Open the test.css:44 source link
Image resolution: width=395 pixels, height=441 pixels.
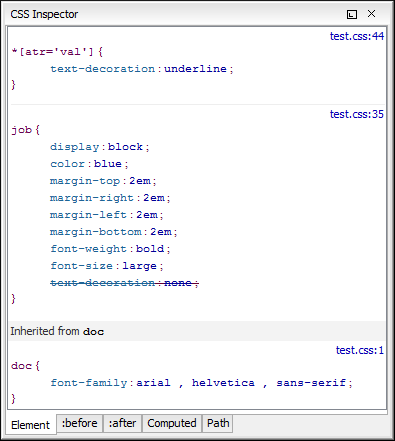tap(357, 36)
